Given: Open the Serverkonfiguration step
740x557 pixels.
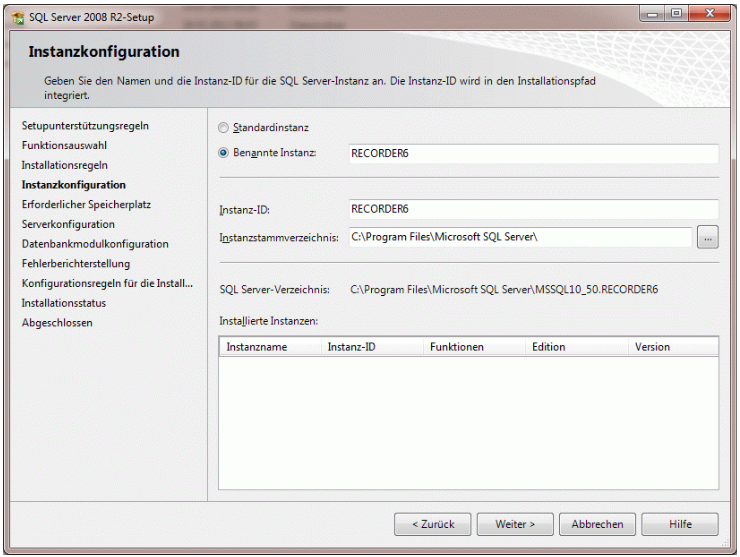Looking at the screenshot, I should tap(68, 224).
